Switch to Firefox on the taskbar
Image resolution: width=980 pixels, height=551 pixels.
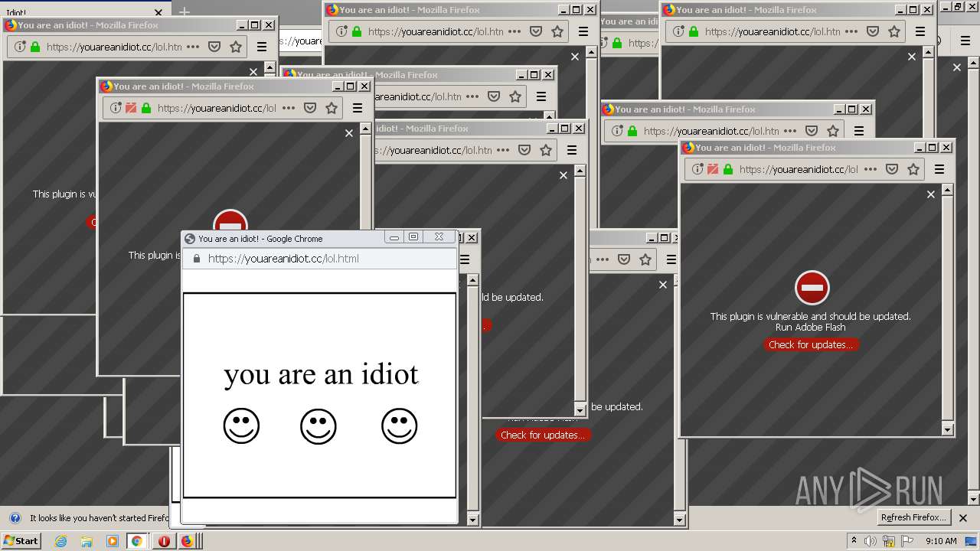tap(188, 541)
